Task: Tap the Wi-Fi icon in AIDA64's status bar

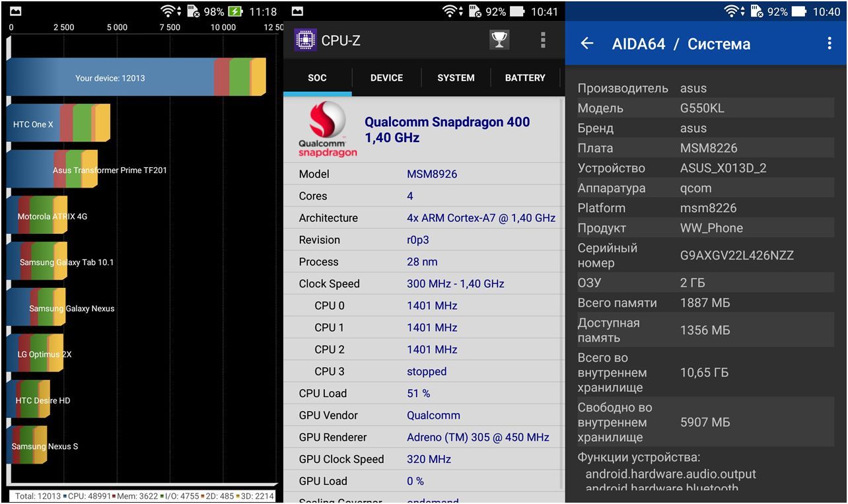Action: tap(731, 11)
